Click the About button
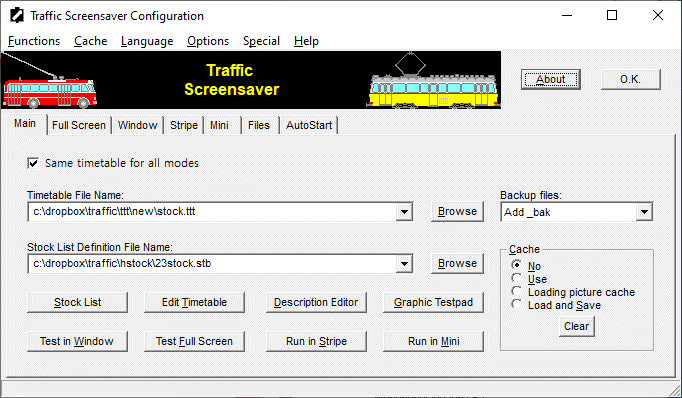682x398 pixels. click(x=551, y=80)
